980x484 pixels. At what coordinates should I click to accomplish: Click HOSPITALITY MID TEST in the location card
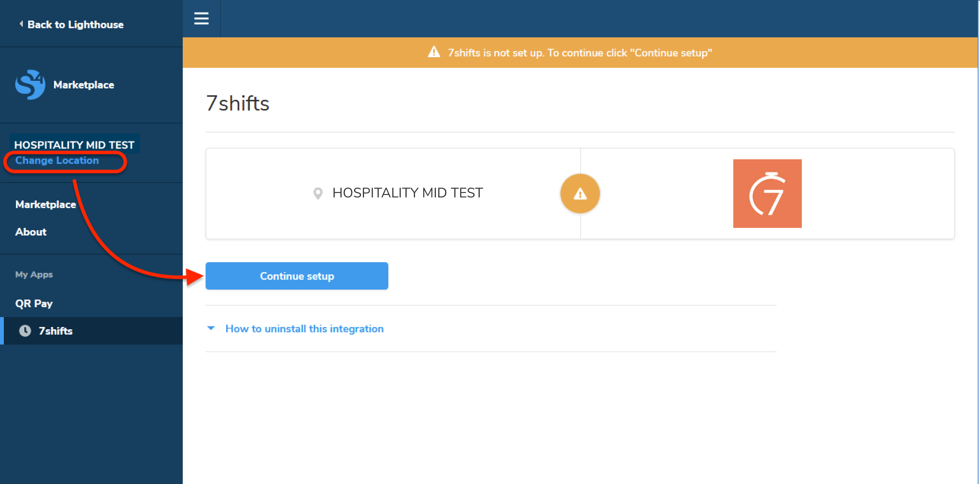click(408, 193)
